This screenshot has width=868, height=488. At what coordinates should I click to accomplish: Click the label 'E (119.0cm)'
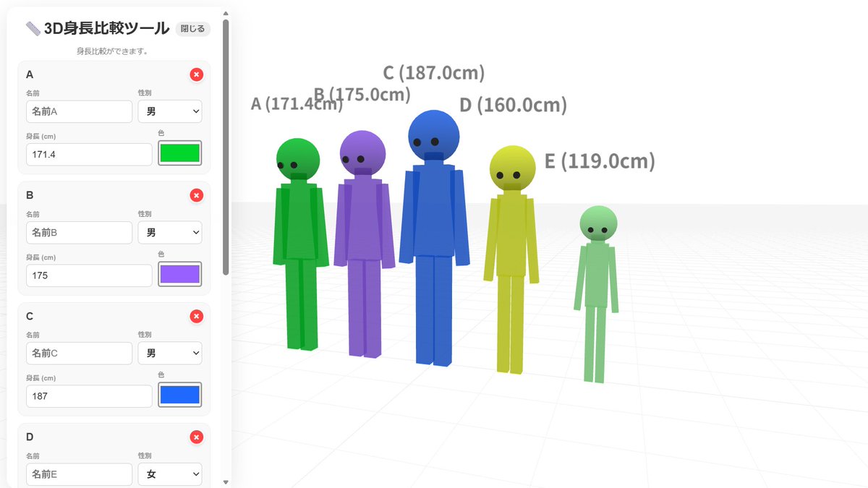coord(600,161)
